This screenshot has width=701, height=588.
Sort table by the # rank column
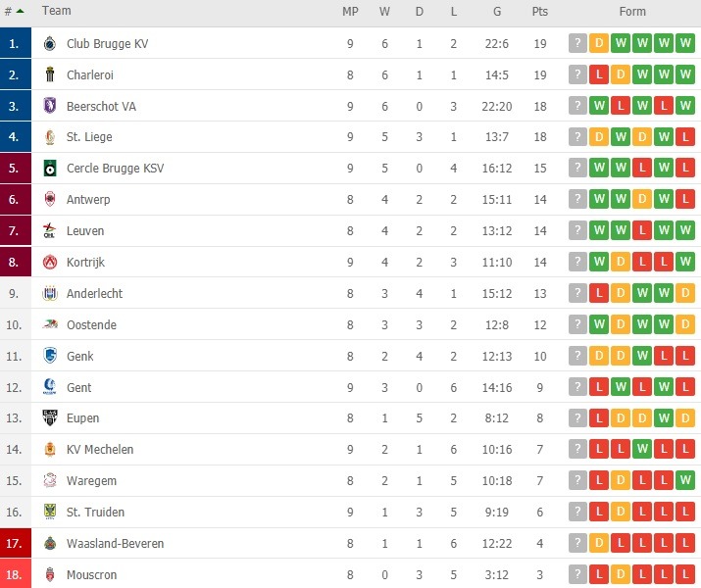14,12
